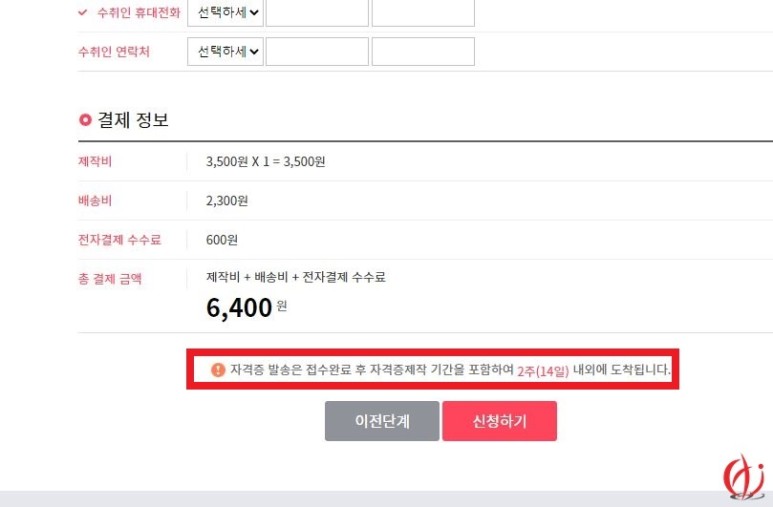Click the middle field of 수취인 연락처

click(317, 51)
